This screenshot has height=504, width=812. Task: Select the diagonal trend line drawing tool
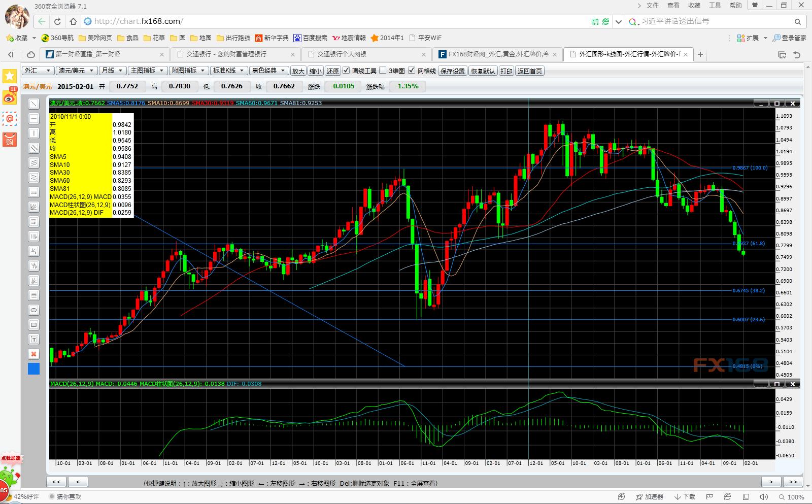(x=33, y=104)
